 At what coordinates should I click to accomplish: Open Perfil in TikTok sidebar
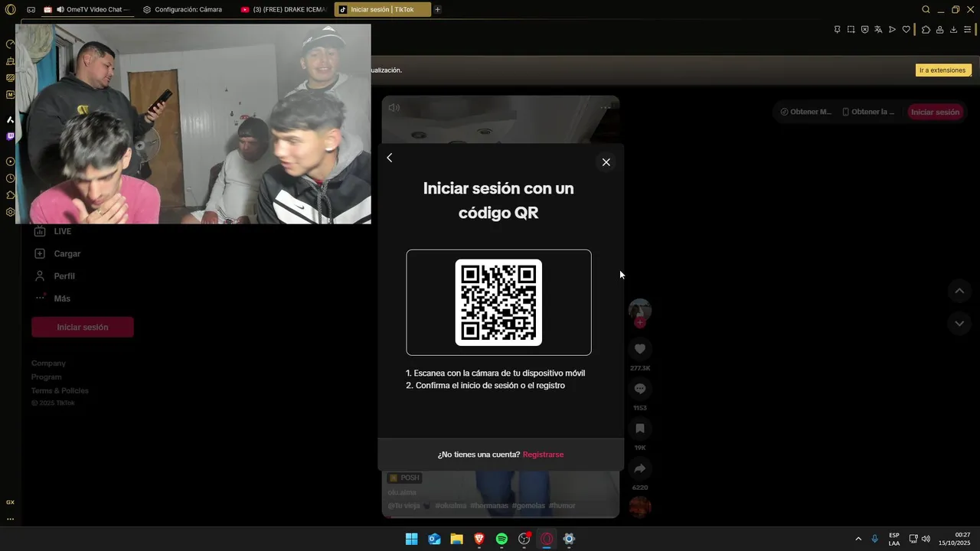[x=64, y=276]
